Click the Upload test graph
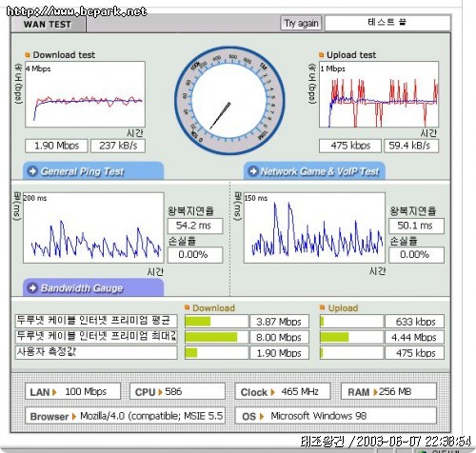 click(x=379, y=94)
